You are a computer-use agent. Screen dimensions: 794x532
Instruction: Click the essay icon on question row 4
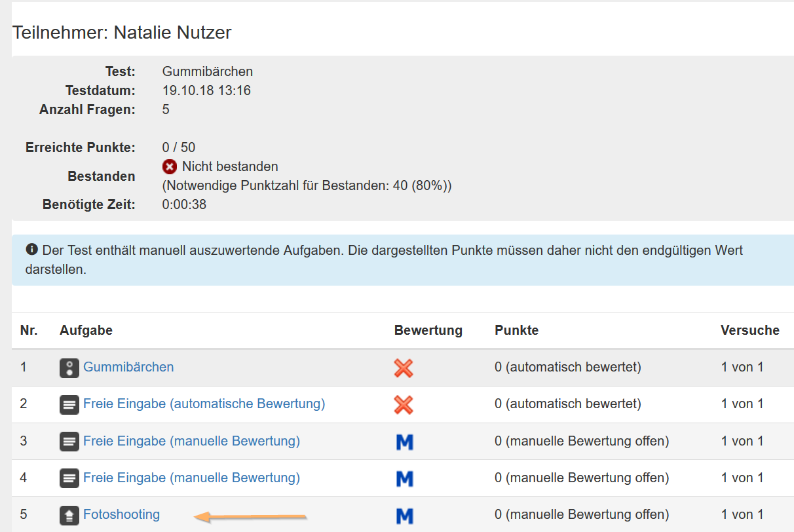tap(69, 478)
